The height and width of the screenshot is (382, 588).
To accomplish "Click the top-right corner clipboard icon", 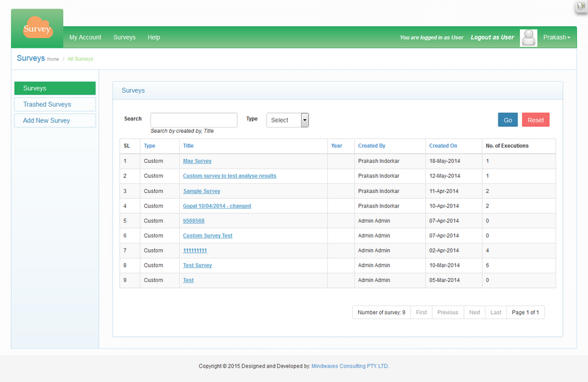I will (x=581, y=7).
